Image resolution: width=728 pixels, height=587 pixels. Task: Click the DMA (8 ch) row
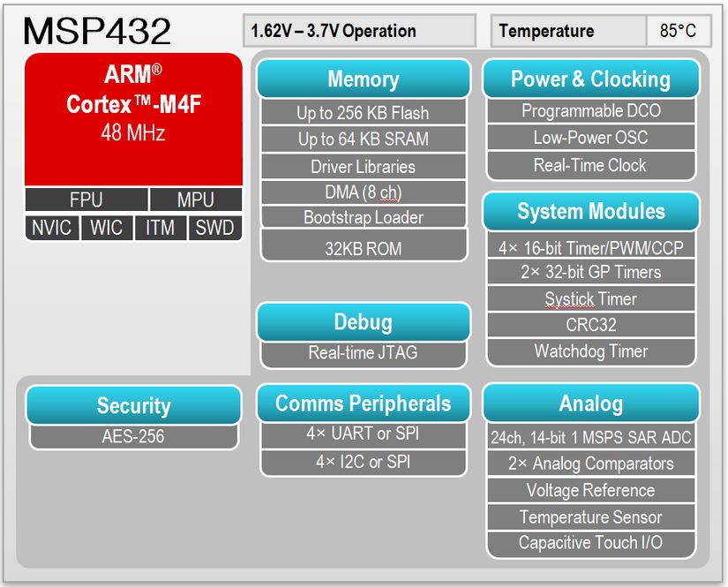click(x=363, y=192)
